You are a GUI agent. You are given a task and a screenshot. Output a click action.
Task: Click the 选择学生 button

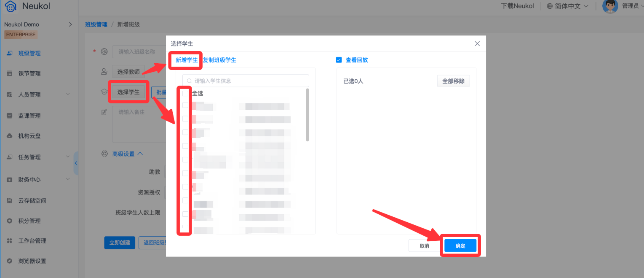(x=128, y=92)
